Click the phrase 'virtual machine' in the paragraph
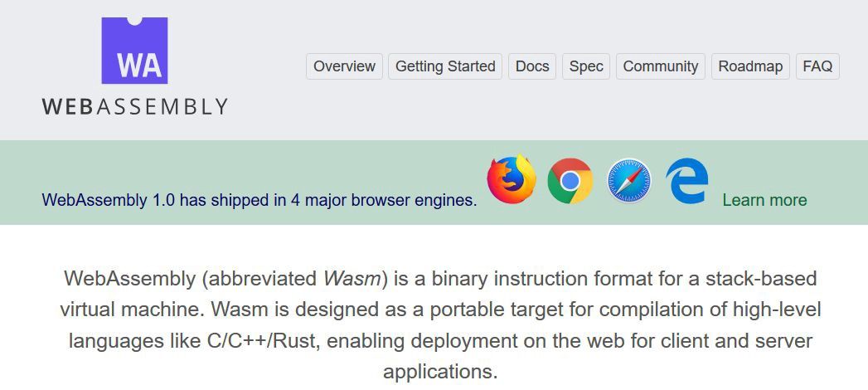Screen dimensions: 868x390 click(130, 310)
